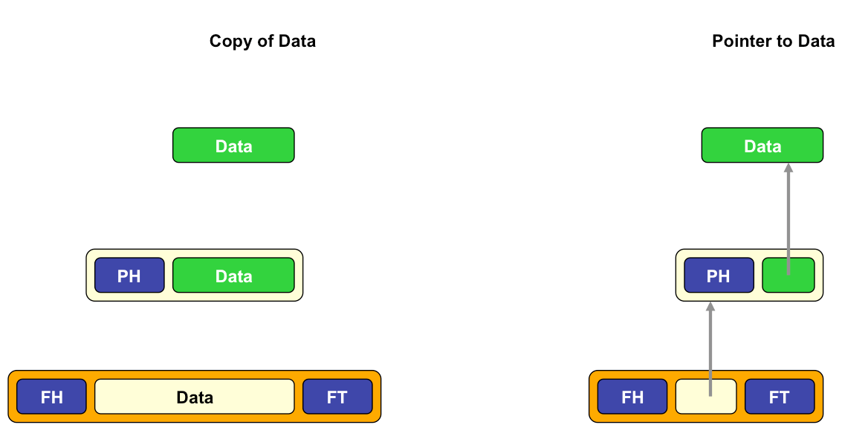Select the FH block in the Copy of Data frame
This screenshot has width=868, height=442.
tap(51, 397)
